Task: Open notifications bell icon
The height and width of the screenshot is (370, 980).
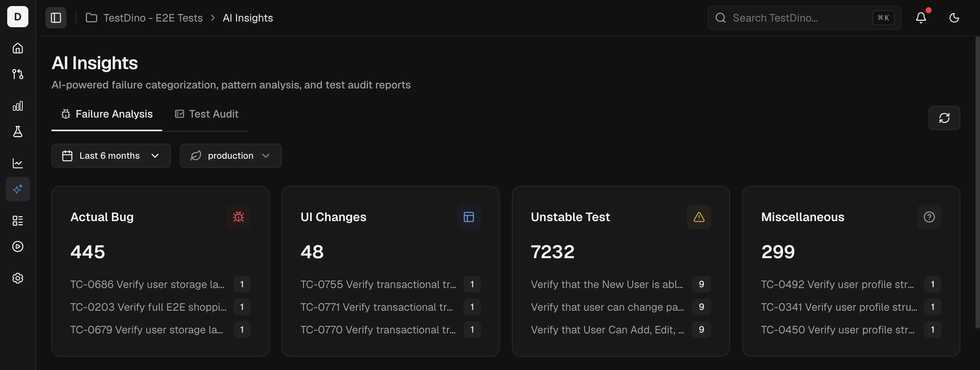Action: 921,18
